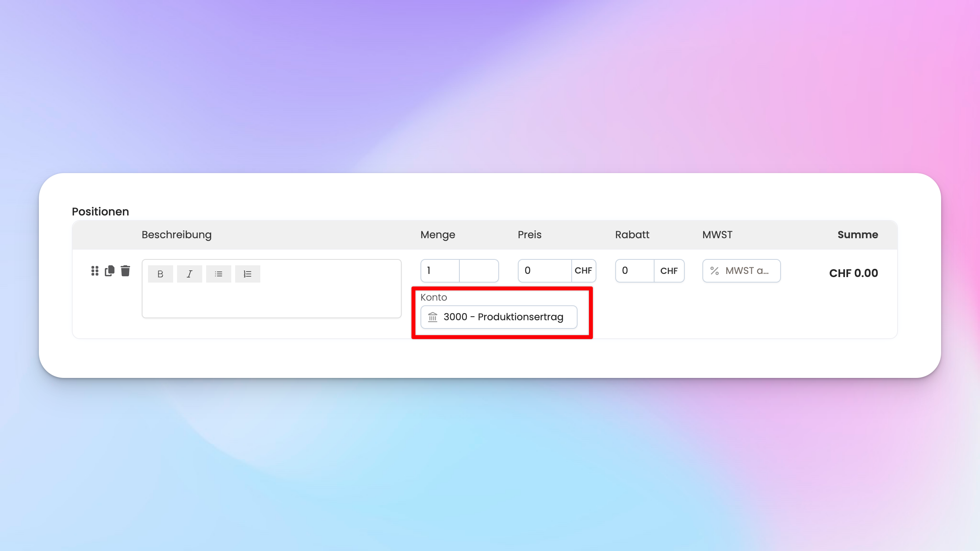Insert a numbered list in the description
This screenshot has height=551, width=980.
[247, 274]
